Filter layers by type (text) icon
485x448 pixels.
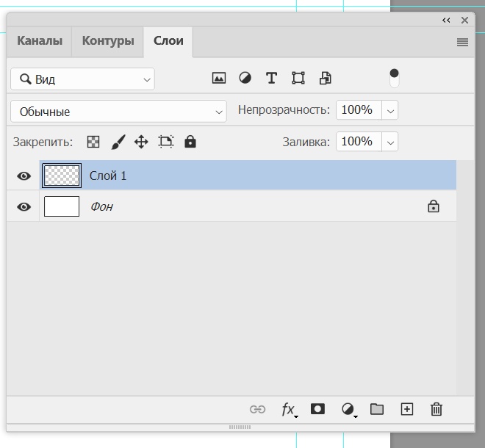(x=271, y=78)
